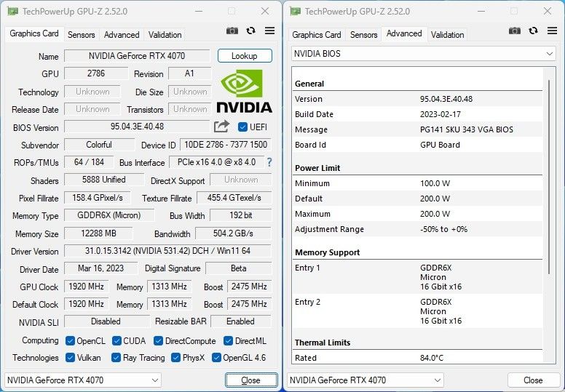Click the Close button in right window
The height and width of the screenshot is (392, 565).
[533, 380]
